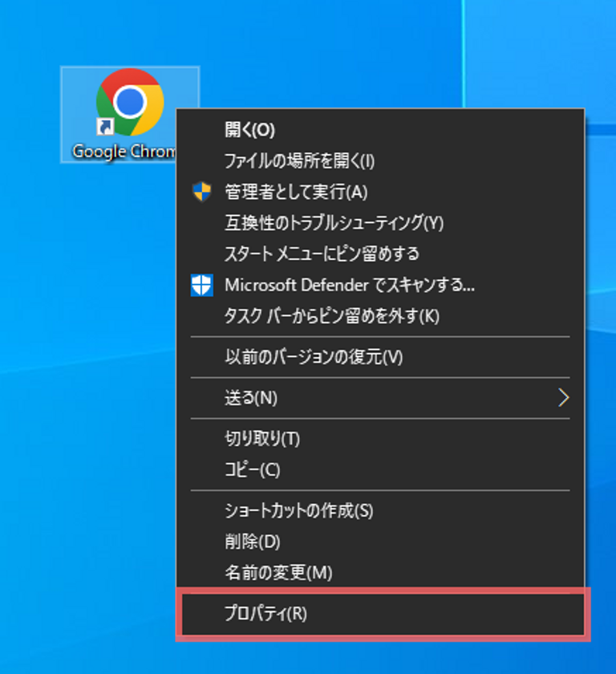Click the shield icon beside 管理者として実行
616x674 pixels.
pos(201,192)
